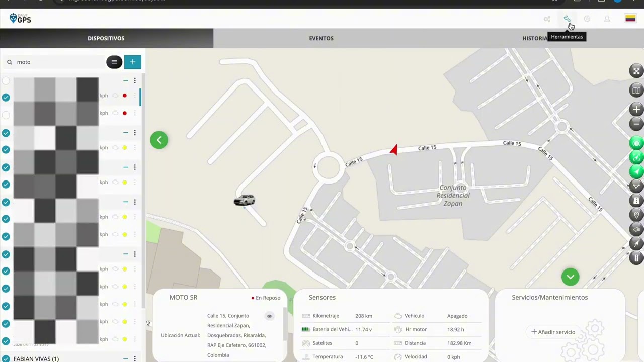The image size is (644, 362).
Task: Open the FABIAN VIVAS (1) options menu
Action: click(135, 359)
